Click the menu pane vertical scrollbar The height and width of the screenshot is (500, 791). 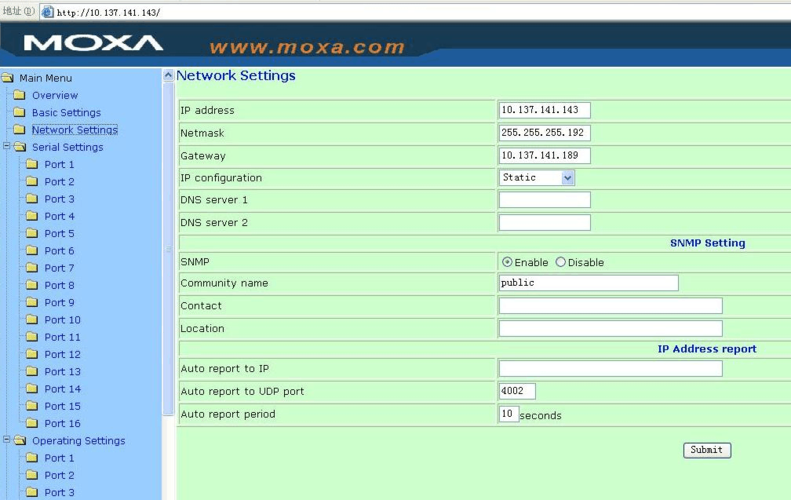(x=168, y=250)
